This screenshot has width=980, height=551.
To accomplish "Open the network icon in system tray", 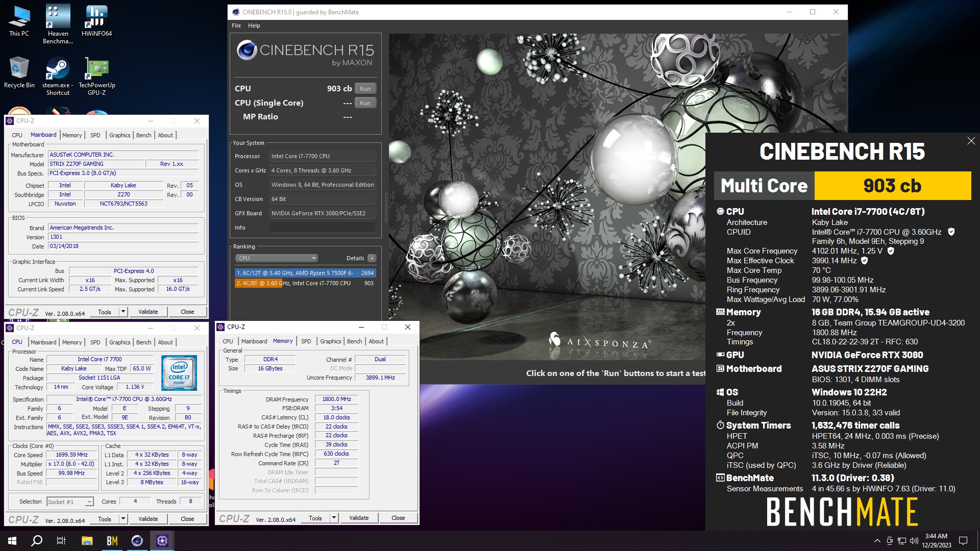I will tap(902, 541).
